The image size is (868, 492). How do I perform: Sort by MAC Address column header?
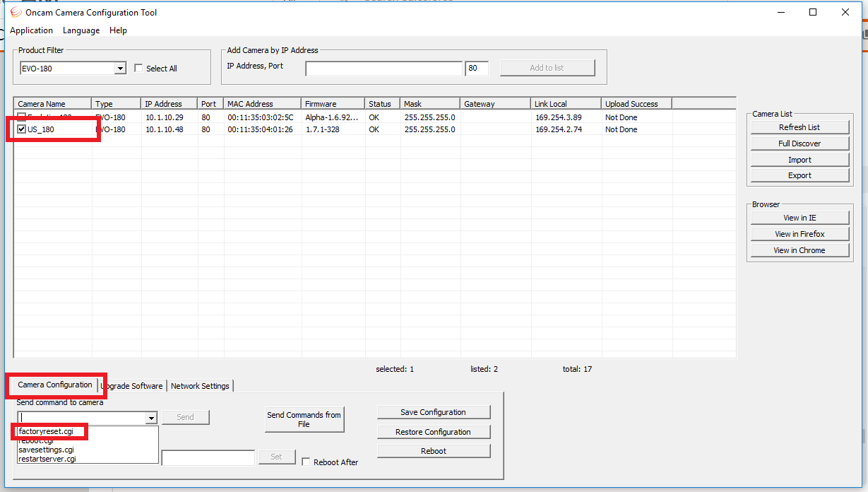262,104
